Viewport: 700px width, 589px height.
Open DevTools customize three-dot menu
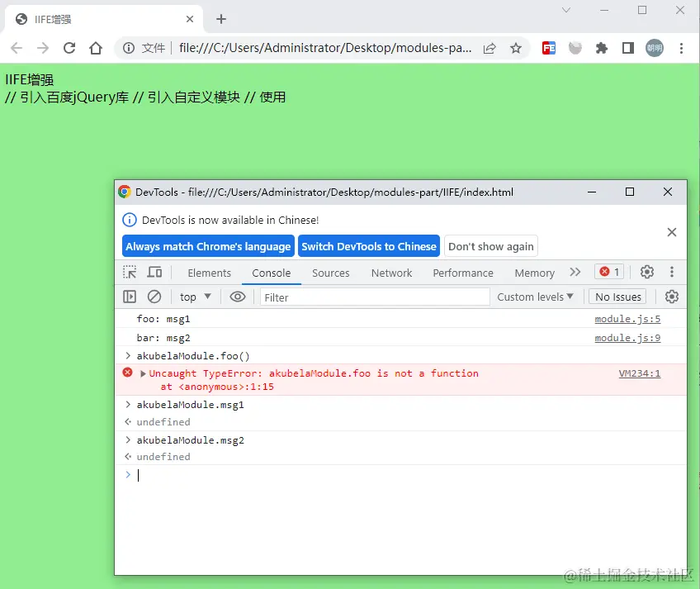[671, 272]
